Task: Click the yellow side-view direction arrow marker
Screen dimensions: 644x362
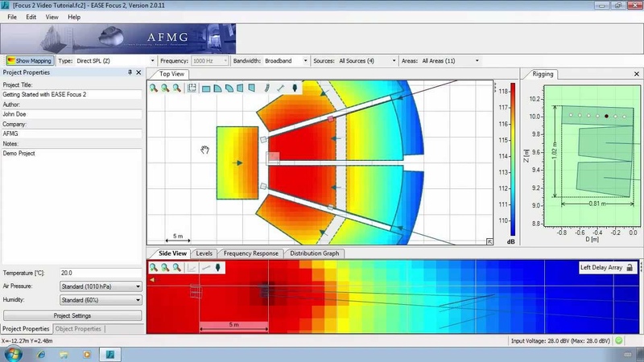Action: tap(152, 280)
